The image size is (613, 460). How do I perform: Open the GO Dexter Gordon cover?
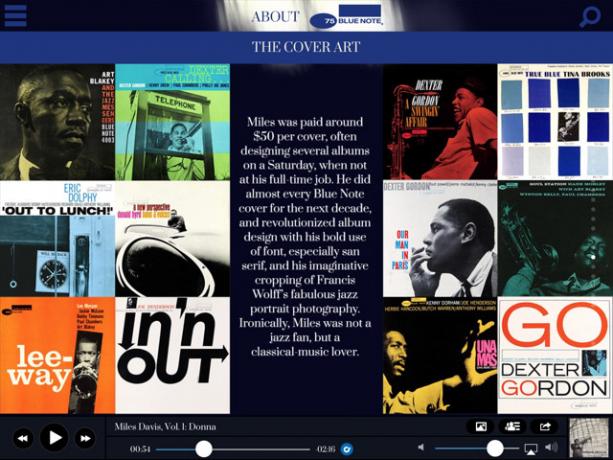coord(555,355)
